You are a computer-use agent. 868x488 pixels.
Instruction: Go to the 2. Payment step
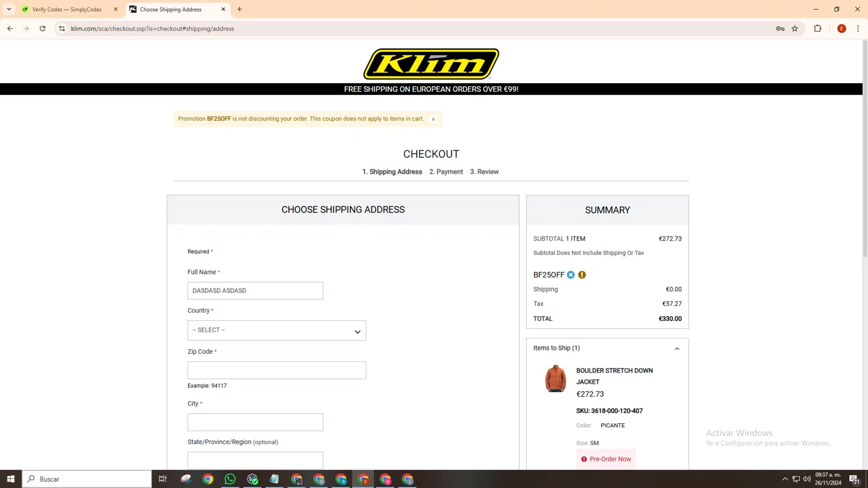(446, 172)
